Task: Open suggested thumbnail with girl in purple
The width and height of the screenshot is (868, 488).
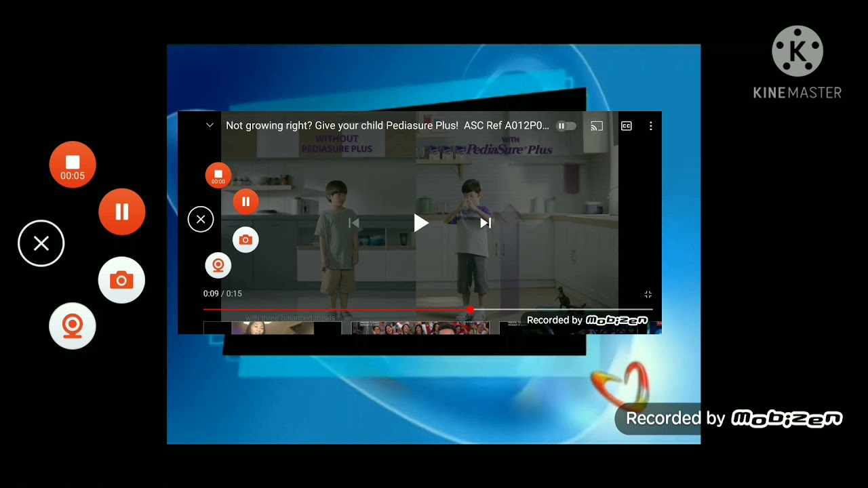Action: [273, 329]
